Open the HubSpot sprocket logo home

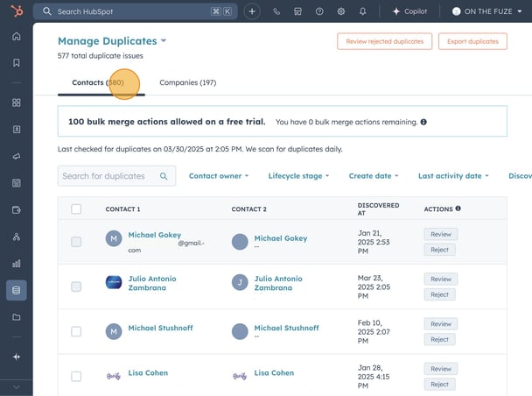pos(17,11)
